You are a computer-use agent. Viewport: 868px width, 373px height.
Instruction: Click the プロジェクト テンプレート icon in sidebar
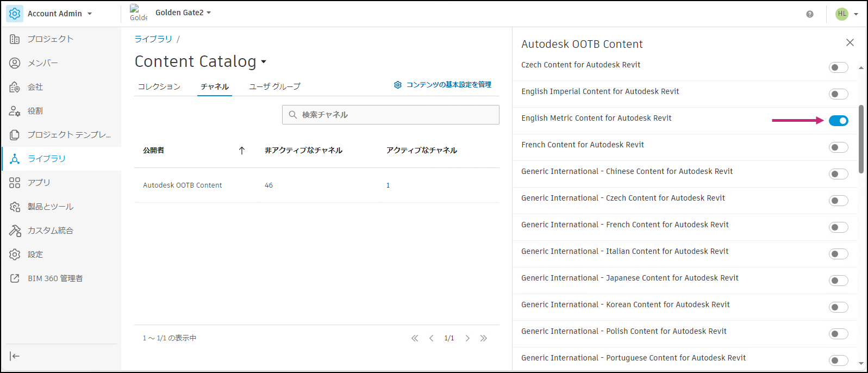pos(15,135)
